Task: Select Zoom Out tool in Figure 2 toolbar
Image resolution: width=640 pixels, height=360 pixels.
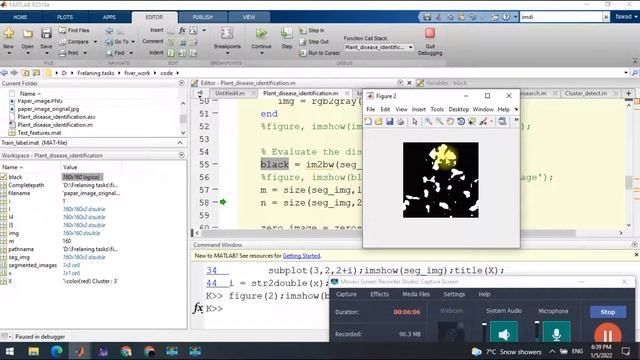Action: pos(439,122)
